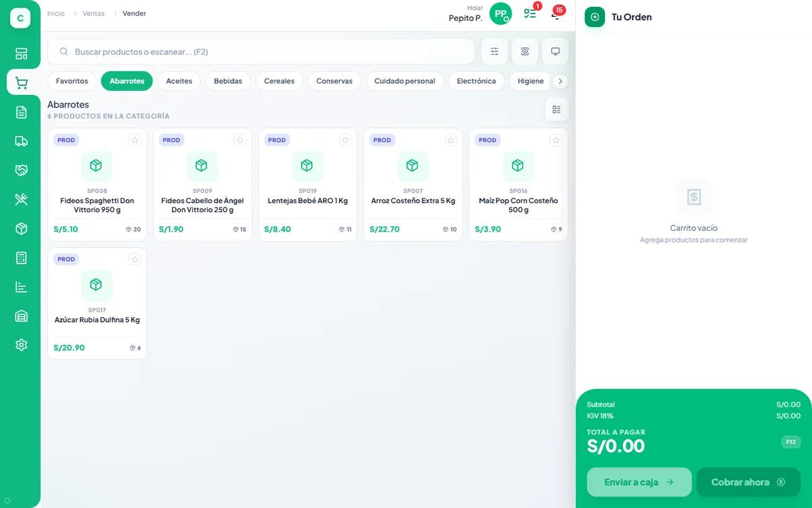
Task: Favorite Fideos Spaghetti Don Vittorio with star
Action: (x=135, y=140)
